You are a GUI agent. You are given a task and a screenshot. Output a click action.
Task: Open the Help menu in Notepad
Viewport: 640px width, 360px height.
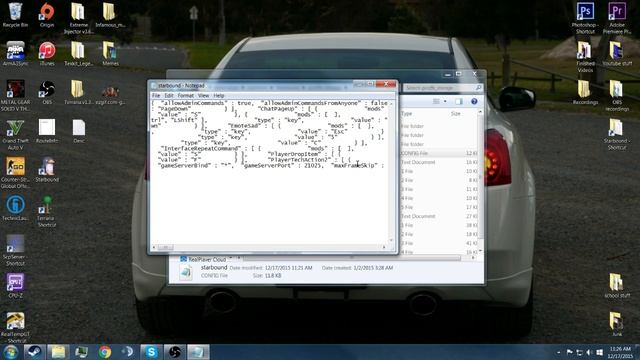(x=219, y=96)
